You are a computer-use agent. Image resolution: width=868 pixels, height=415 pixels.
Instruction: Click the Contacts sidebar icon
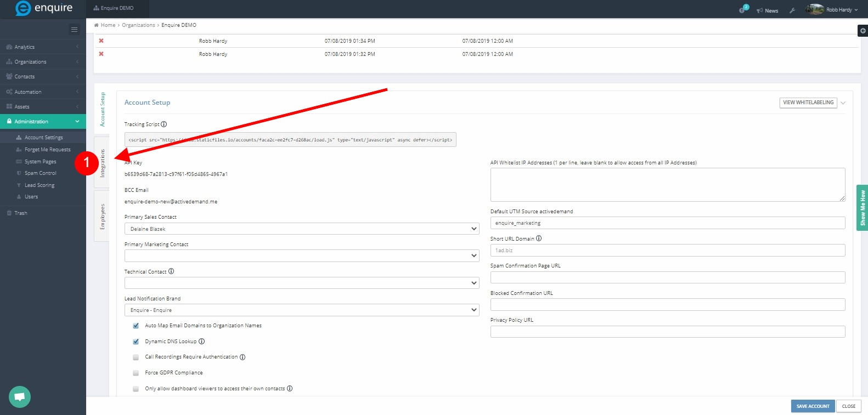(x=9, y=77)
